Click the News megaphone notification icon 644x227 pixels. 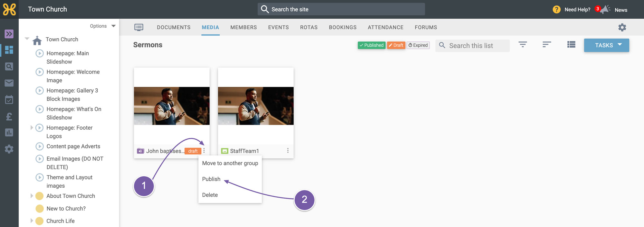(605, 9)
